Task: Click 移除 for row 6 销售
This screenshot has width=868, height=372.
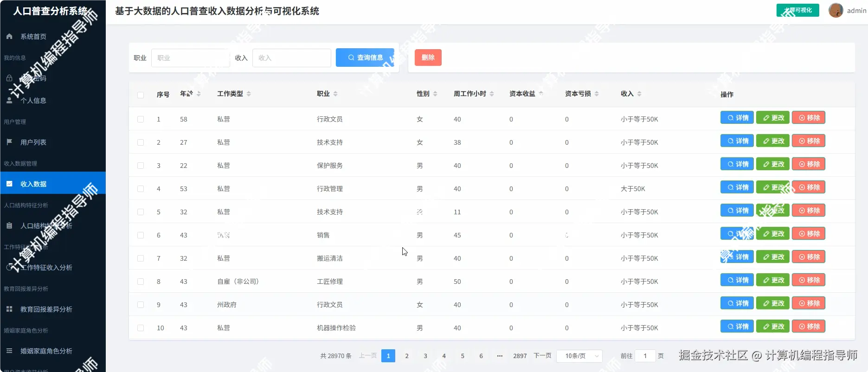Action: (809, 234)
